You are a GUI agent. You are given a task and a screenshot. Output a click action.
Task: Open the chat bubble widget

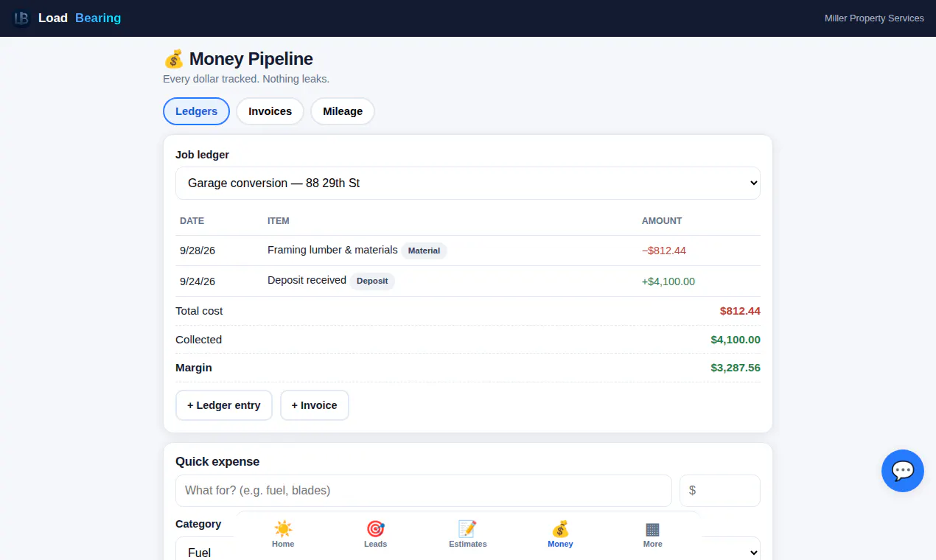(903, 471)
